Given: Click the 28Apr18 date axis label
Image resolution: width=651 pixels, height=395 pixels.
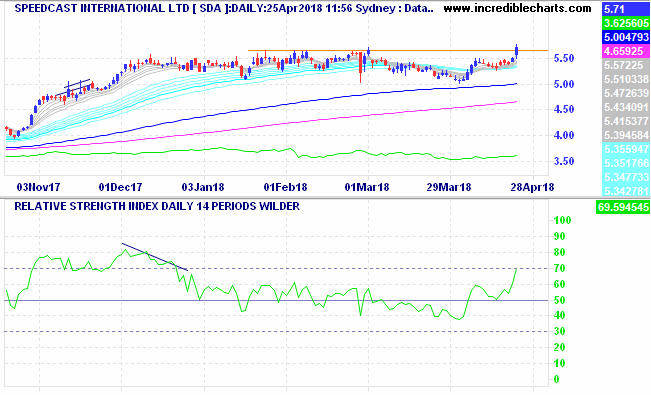Looking at the screenshot, I should [x=532, y=187].
